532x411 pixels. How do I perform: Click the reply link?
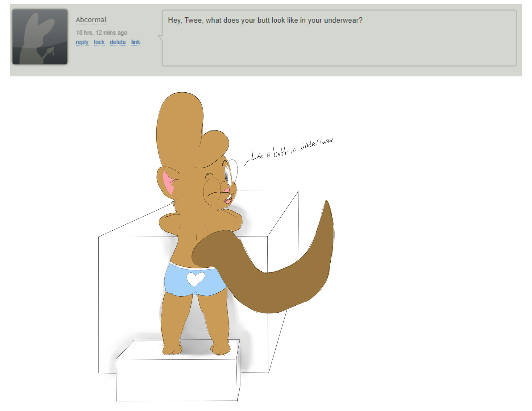(x=82, y=42)
